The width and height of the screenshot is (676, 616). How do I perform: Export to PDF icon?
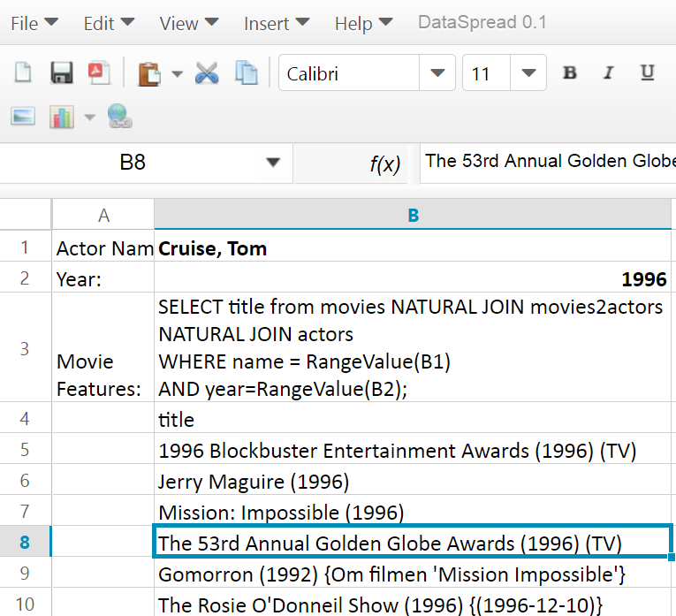pyautogui.click(x=98, y=72)
